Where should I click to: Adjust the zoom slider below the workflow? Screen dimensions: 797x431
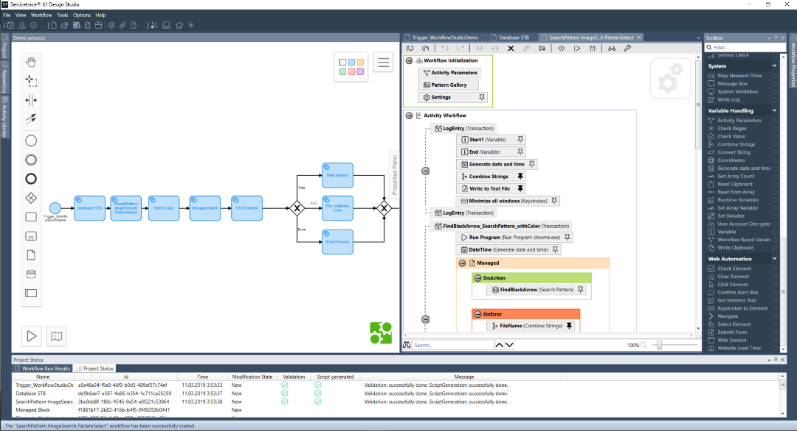(658, 345)
